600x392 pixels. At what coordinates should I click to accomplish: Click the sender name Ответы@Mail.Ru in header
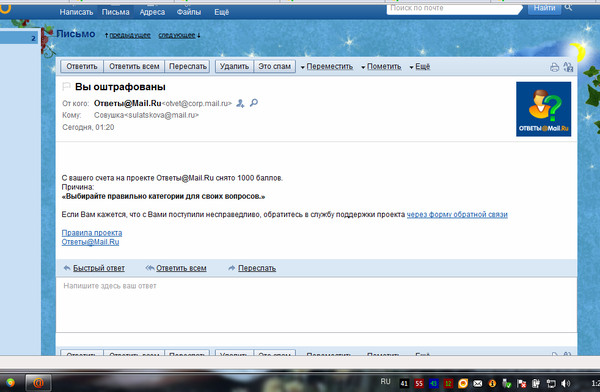[127, 103]
